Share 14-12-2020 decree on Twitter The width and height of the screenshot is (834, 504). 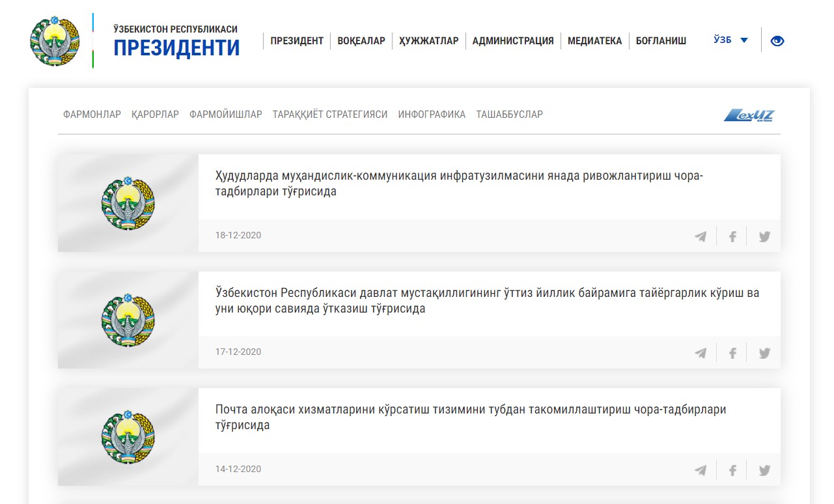[764, 470]
